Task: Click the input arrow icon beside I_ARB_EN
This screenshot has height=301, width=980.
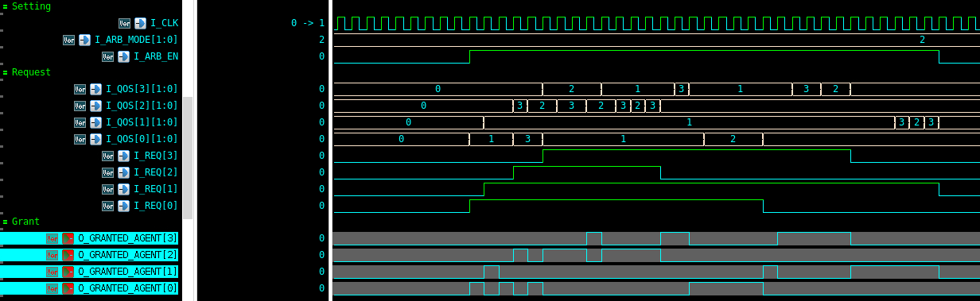Action: click(123, 56)
